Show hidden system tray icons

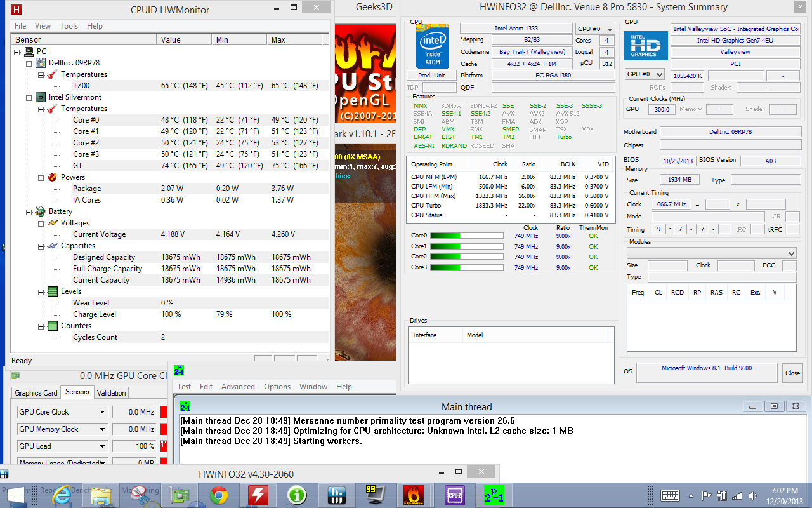tap(691, 495)
